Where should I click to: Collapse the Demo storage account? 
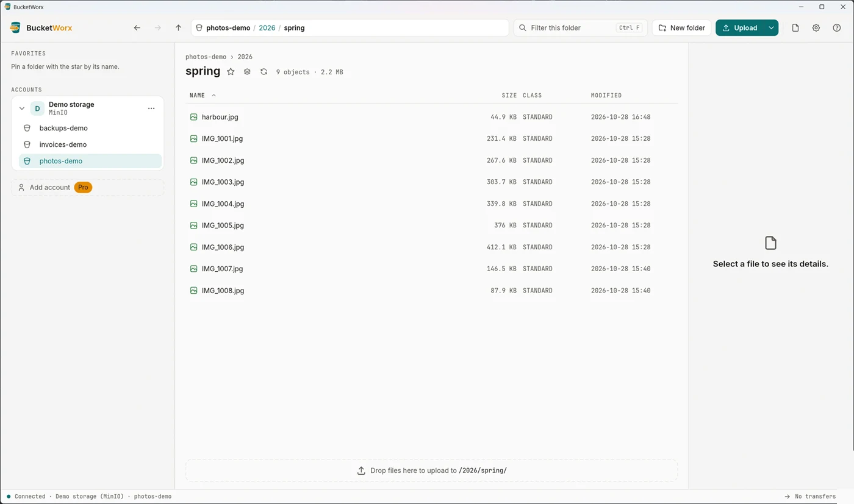[22, 108]
